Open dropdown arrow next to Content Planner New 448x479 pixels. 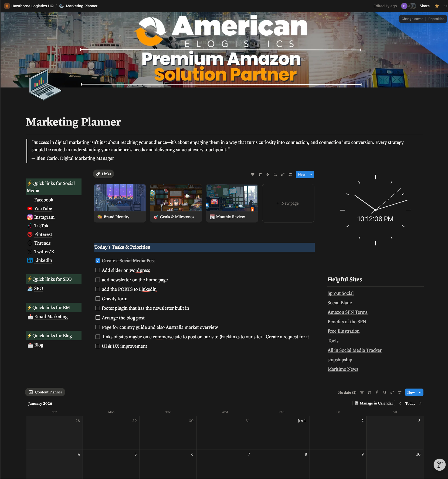point(420,392)
